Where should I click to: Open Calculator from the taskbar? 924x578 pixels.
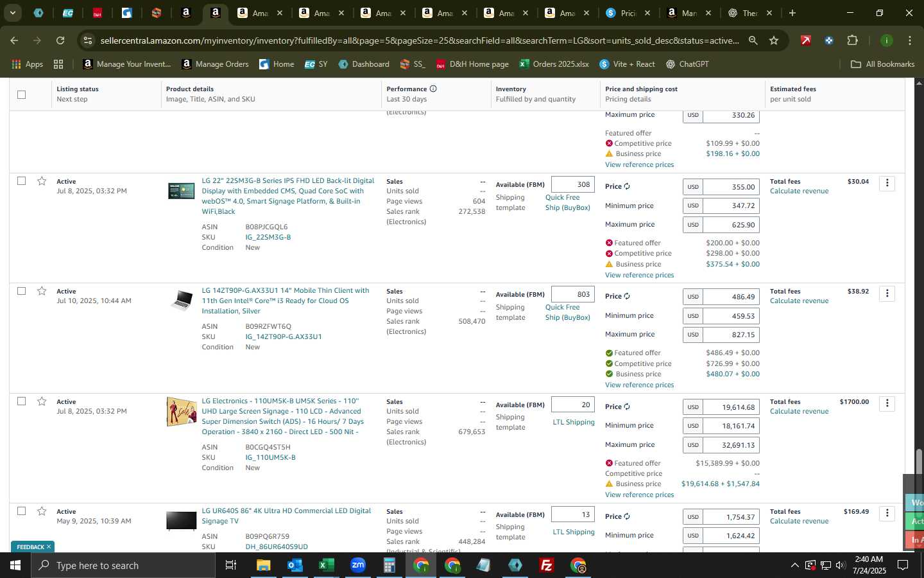pyautogui.click(x=389, y=565)
